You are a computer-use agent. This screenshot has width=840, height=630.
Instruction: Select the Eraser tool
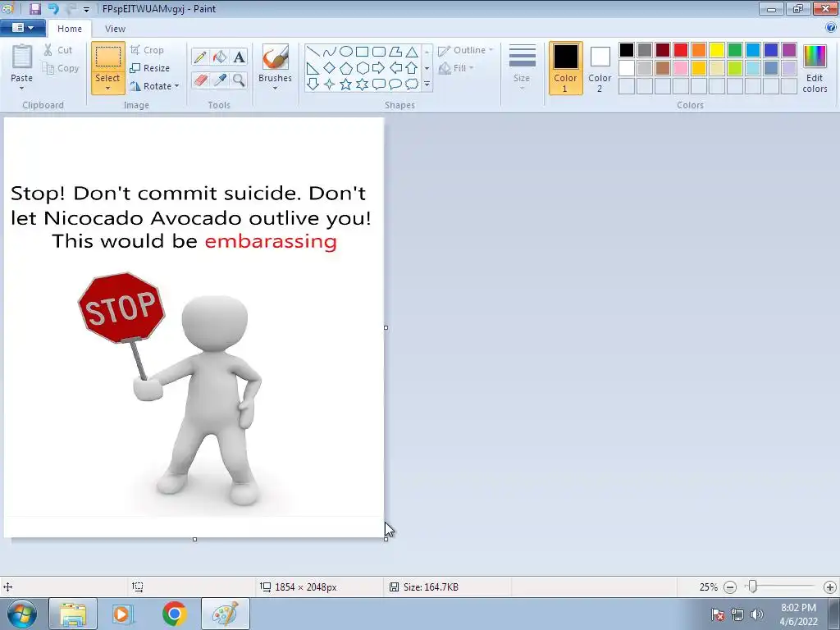pyautogui.click(x=200, y=80)
